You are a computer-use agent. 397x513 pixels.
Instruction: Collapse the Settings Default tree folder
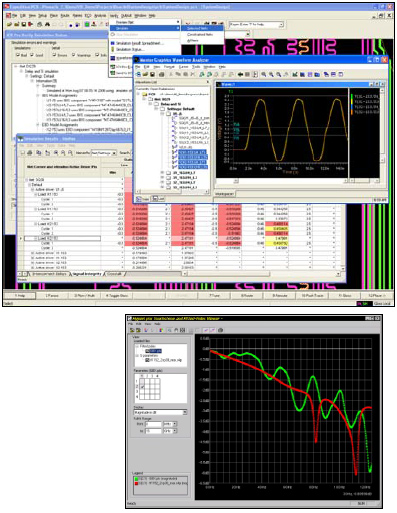coord(157,109)
